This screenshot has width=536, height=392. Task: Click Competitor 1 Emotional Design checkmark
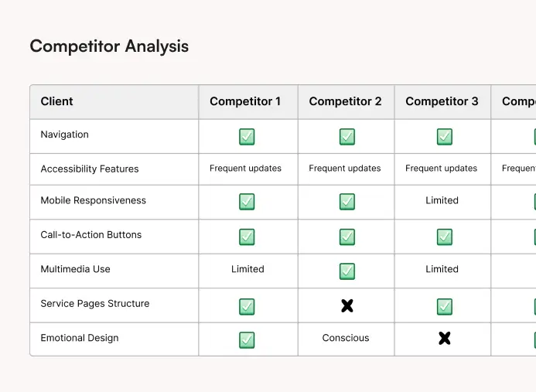pyautogui.click(x=247, y=339)
